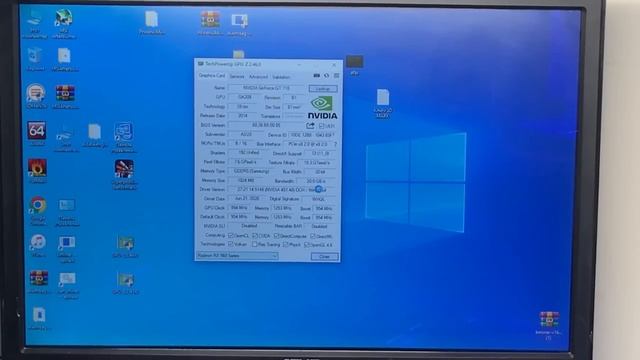Click the Memory Type value DDR3 (Samsung)
Image resolution: width=640 pixels, height=360 pixels.
pos(251,171)
